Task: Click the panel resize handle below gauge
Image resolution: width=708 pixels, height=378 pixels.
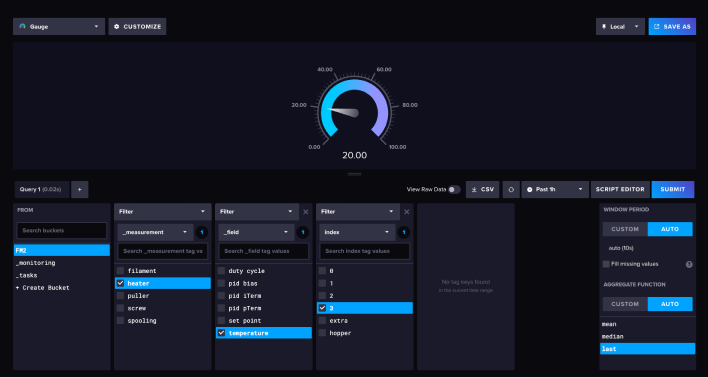Action: (x=354, y=174)
